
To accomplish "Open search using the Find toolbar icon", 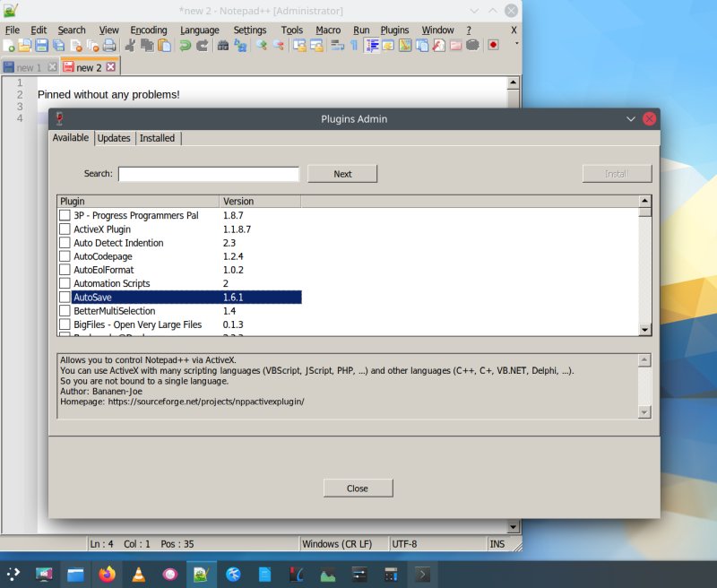I will click(x=224, y=45).
